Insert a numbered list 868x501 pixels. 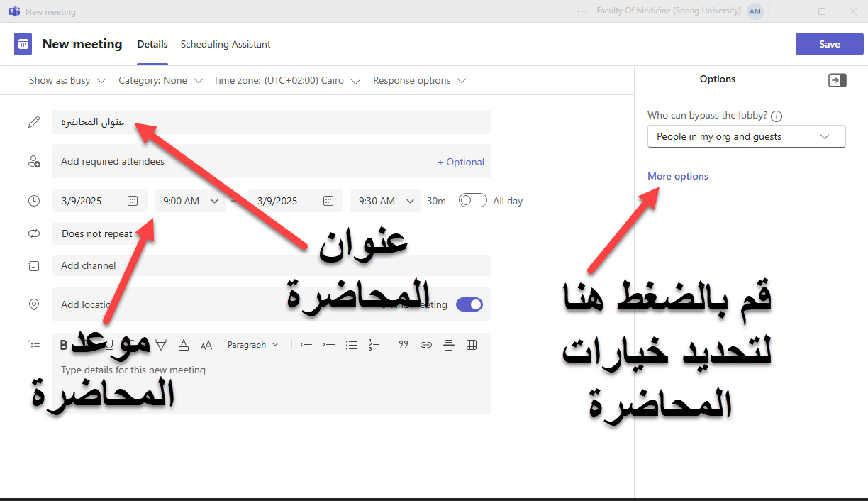[x=374, y=345]
